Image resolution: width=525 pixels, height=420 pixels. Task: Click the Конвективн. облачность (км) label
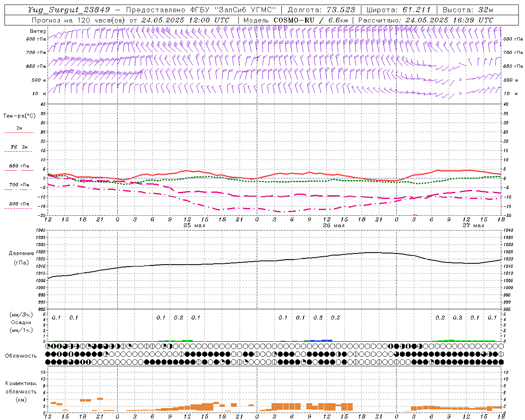point(21,391)
